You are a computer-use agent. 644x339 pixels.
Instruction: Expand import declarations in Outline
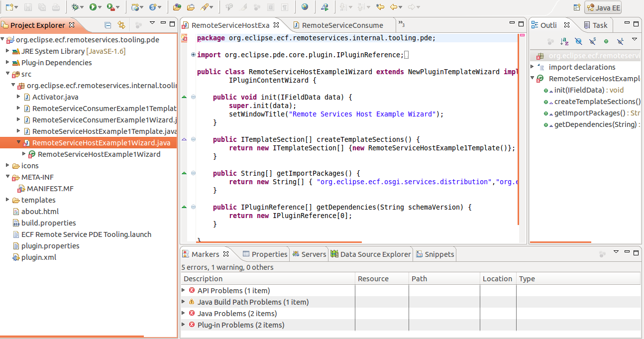pos(532,67)
